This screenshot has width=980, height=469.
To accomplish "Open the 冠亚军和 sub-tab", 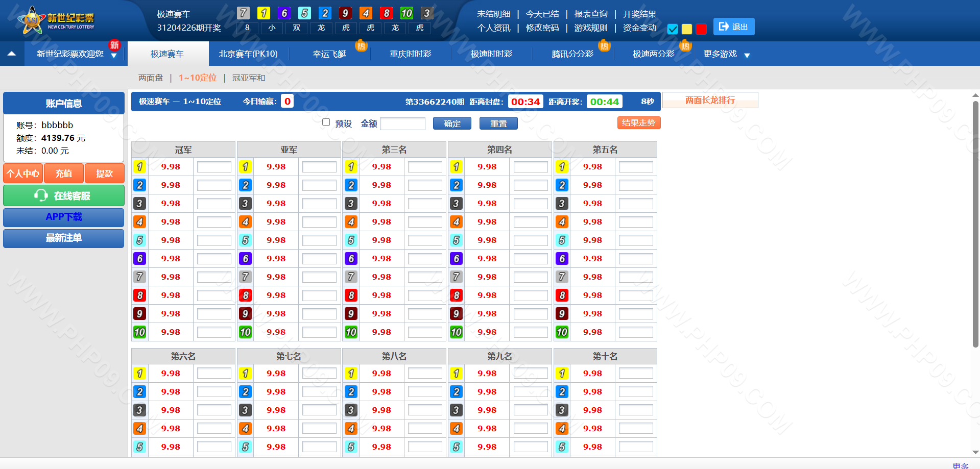I will click(x=249, y=78).
